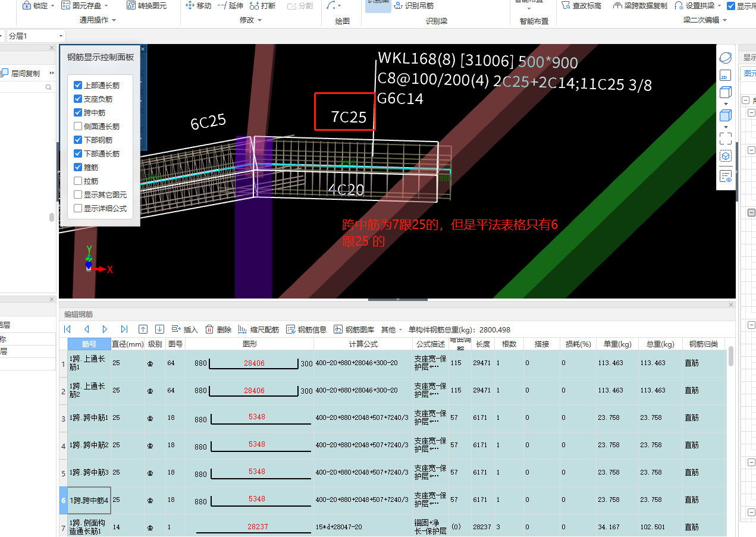Open dropdown arrow below shaded cube
756x537 pixels.
pos(725,127)
